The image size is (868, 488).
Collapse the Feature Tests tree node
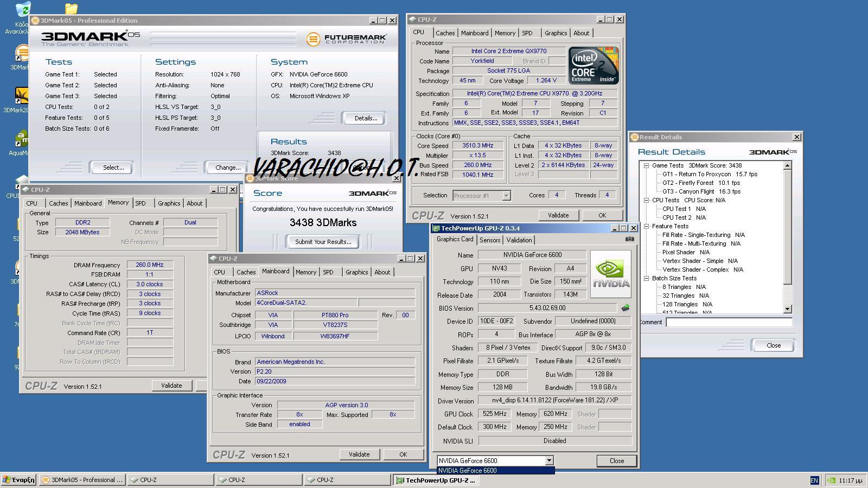click(x=646, y=226)
